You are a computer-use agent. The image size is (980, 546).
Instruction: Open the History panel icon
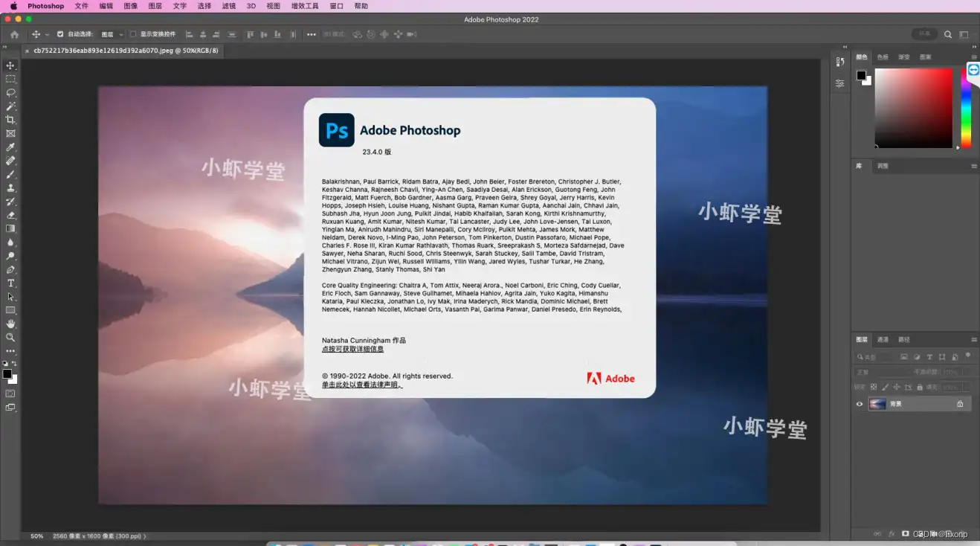click(x=840, y=62)
